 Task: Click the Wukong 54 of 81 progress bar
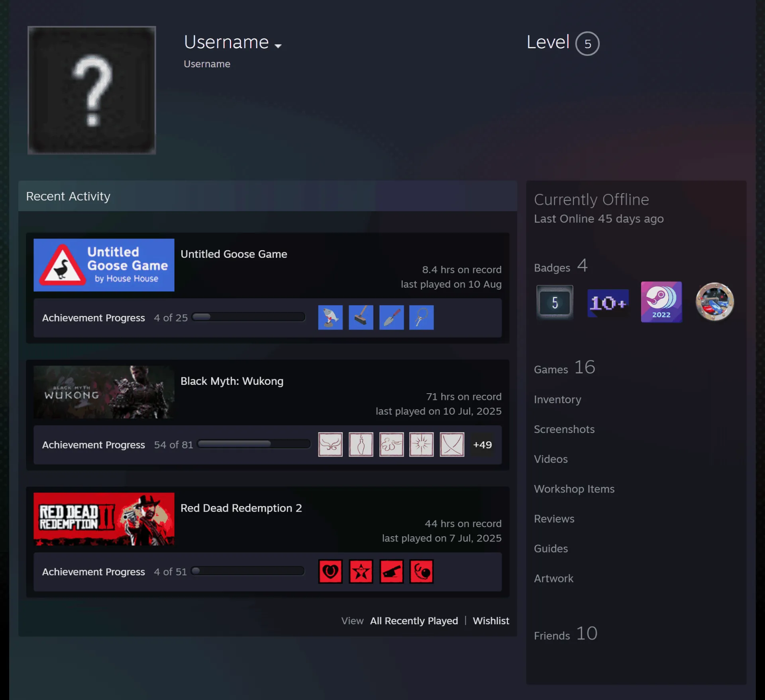pyautogui.click(x=254, y=444)
